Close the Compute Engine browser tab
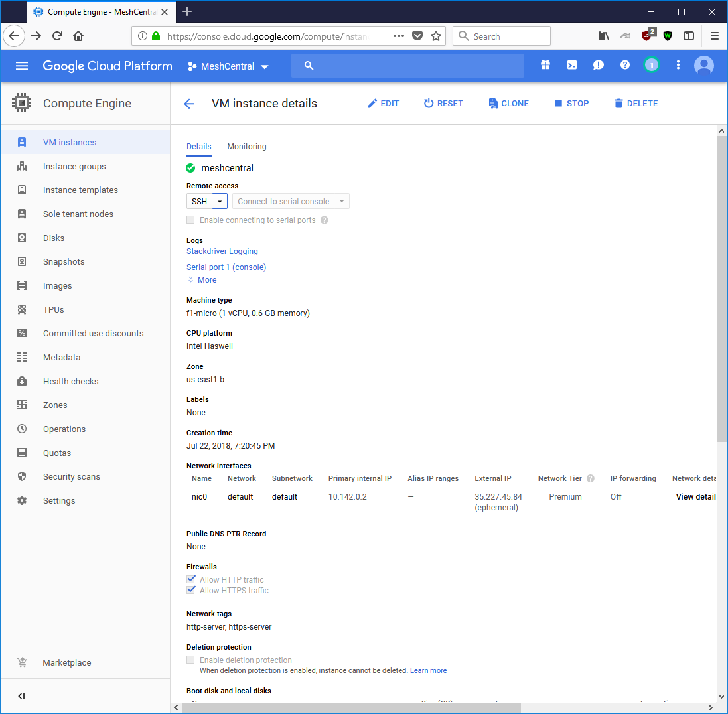 [x=165, y=12]
